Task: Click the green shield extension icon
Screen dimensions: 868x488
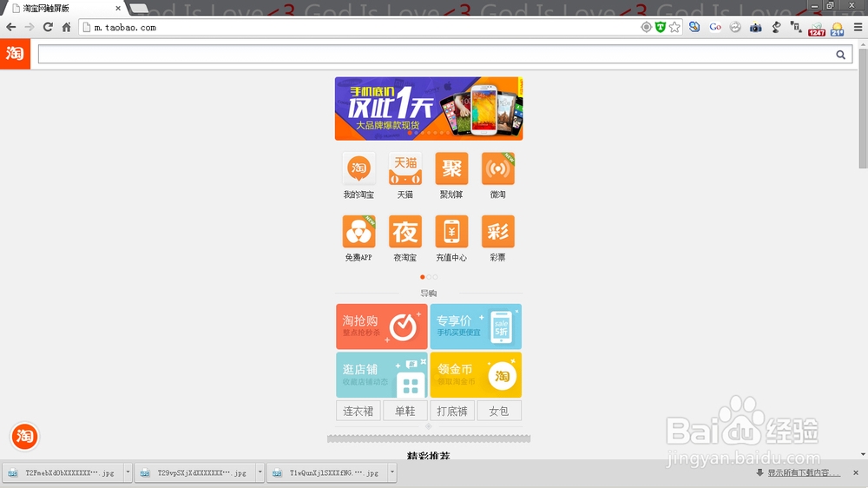Action: [x=661, y=27]
